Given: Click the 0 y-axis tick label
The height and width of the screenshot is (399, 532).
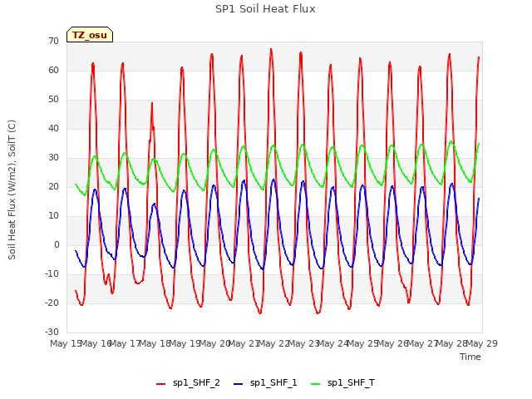Looking at the screenshot, I should coord(57,244).
